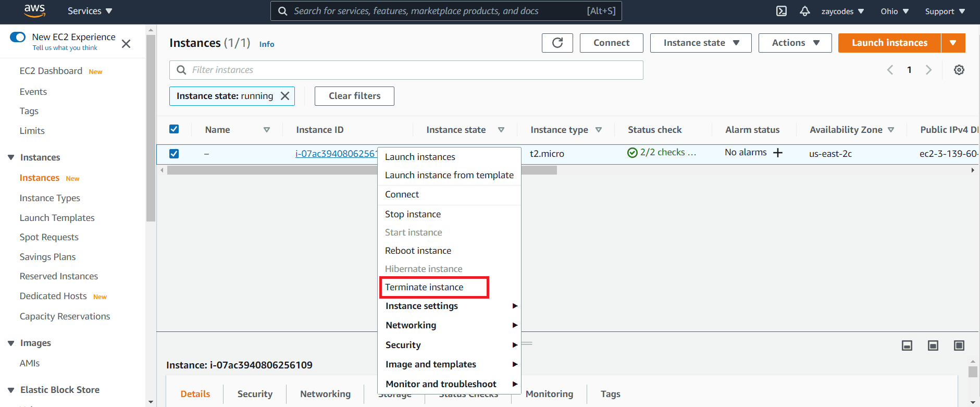This screenshot has width=980, height=407.
Task: Maximize the instance details panel
Action: [x=959, y=346]
